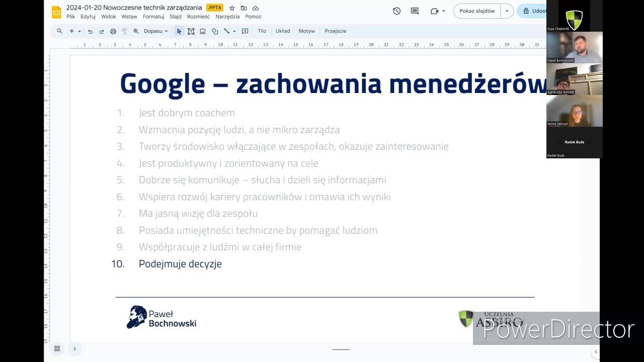
Task: Open the Pomoc menu
Action: click(254, 17)
